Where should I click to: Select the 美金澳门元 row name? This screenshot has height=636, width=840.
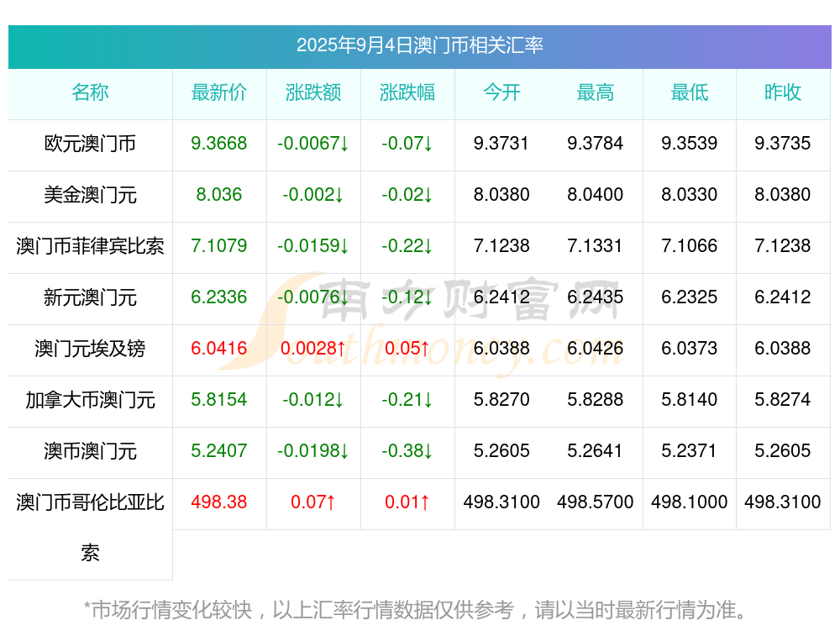click(90, 195)
